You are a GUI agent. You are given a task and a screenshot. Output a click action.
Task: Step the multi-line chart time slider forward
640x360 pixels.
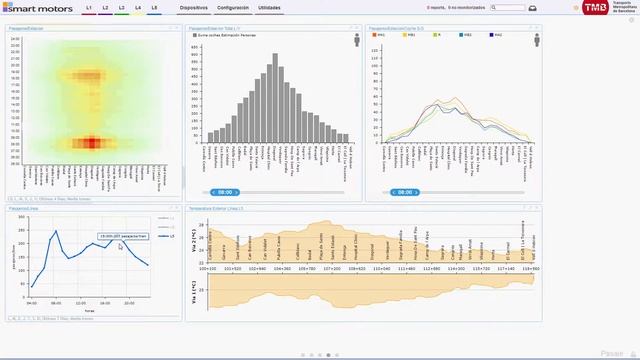tap(416, 192)
